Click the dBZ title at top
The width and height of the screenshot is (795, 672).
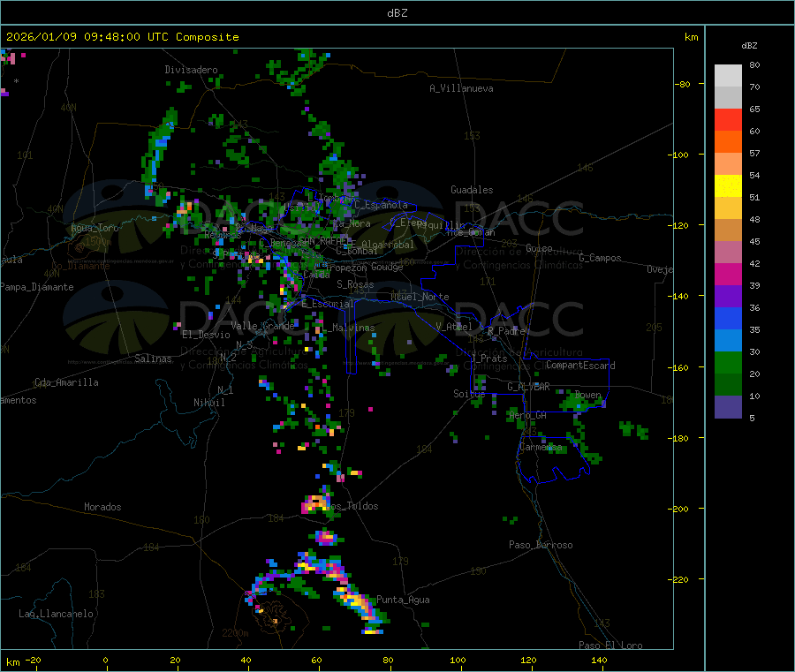397,13
